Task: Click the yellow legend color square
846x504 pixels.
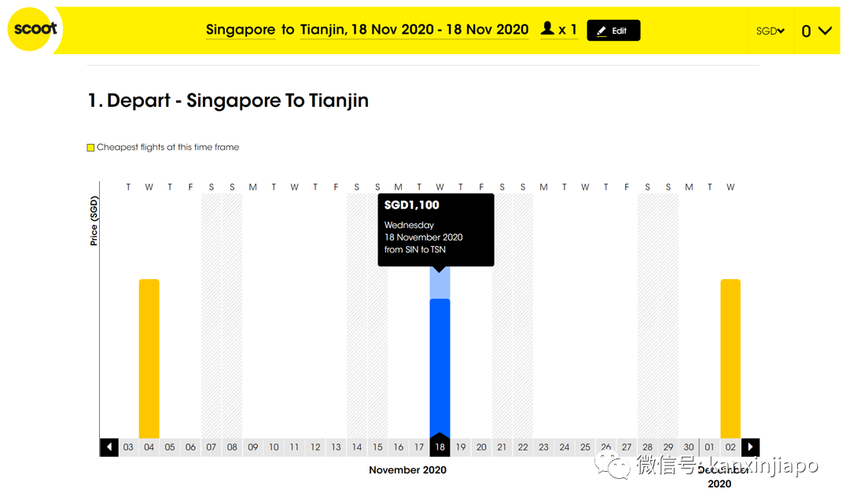Action: [90, 147]
